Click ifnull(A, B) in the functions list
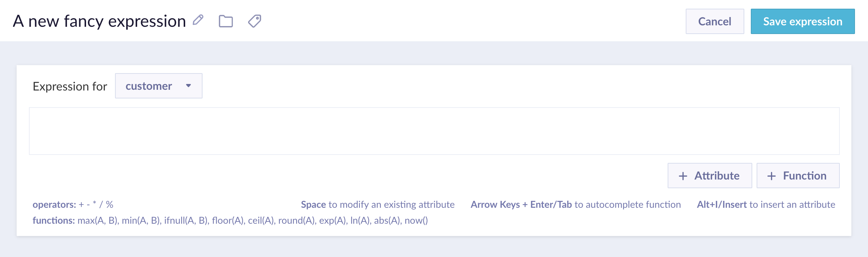The image size is (868, 257). (x=186, y=220)
